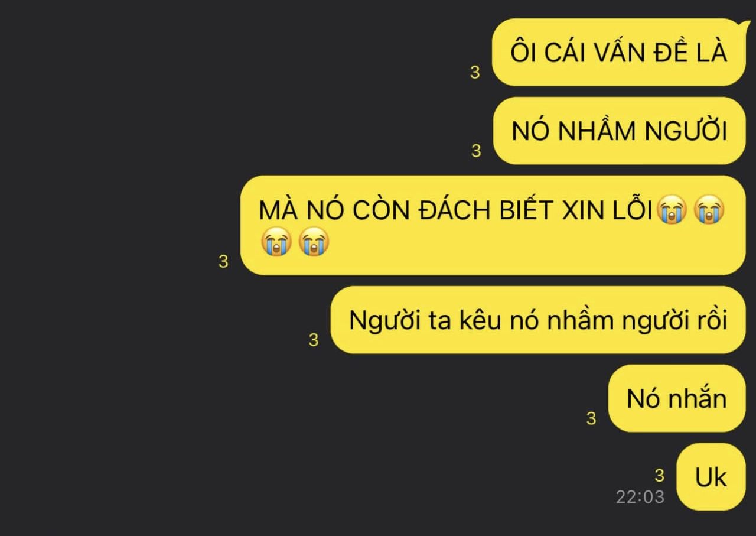This screenshot has height=536, width=756.
Task: Tap the Uk message bubble
Action: 711,476
